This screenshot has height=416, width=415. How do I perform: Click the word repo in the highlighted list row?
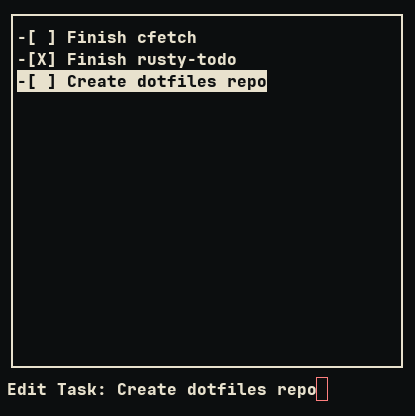click(x=247, y=83)
